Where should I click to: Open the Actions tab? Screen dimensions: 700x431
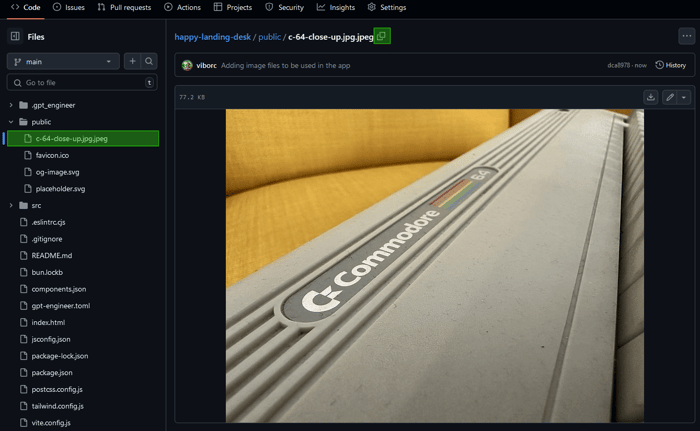coord(183,8)
